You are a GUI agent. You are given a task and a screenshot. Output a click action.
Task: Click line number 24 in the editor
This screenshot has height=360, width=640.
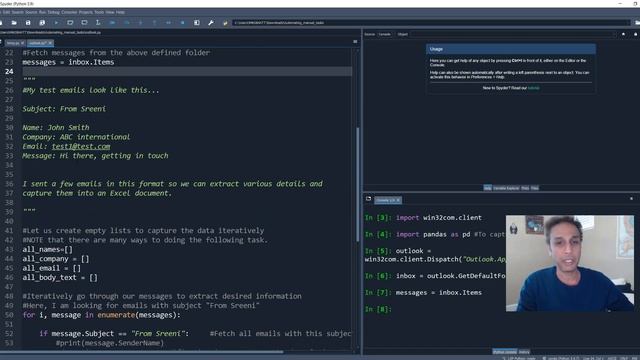9,71
